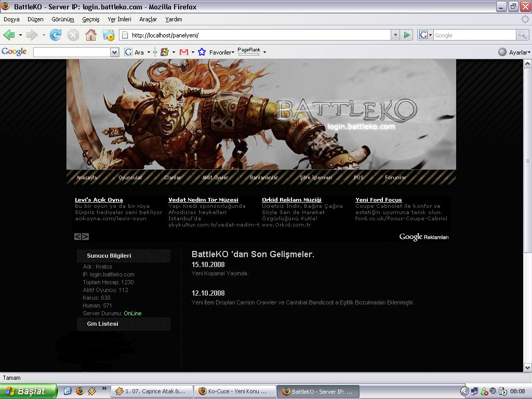Viewport: 532px width, 399px height.
Task: Open the Levi's Açık Oyna ad link
Action: click(x=99, y=200)
